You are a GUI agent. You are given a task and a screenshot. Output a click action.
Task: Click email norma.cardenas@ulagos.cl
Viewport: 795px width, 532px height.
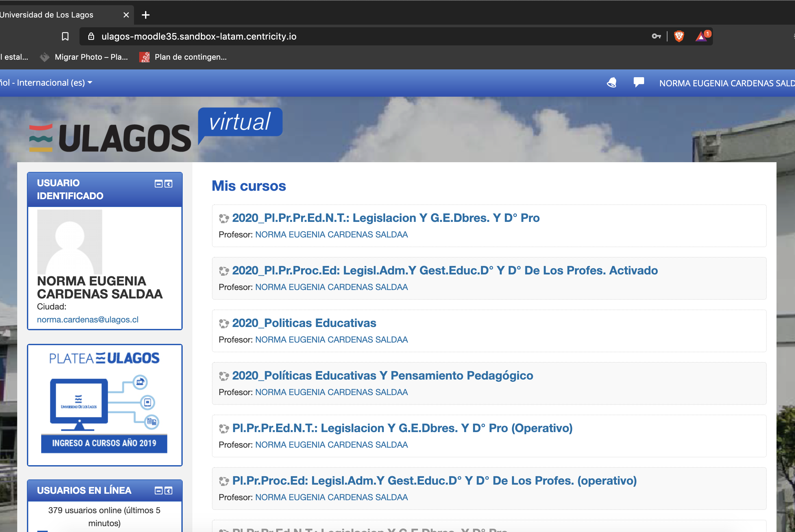click(x=88, y=319)
